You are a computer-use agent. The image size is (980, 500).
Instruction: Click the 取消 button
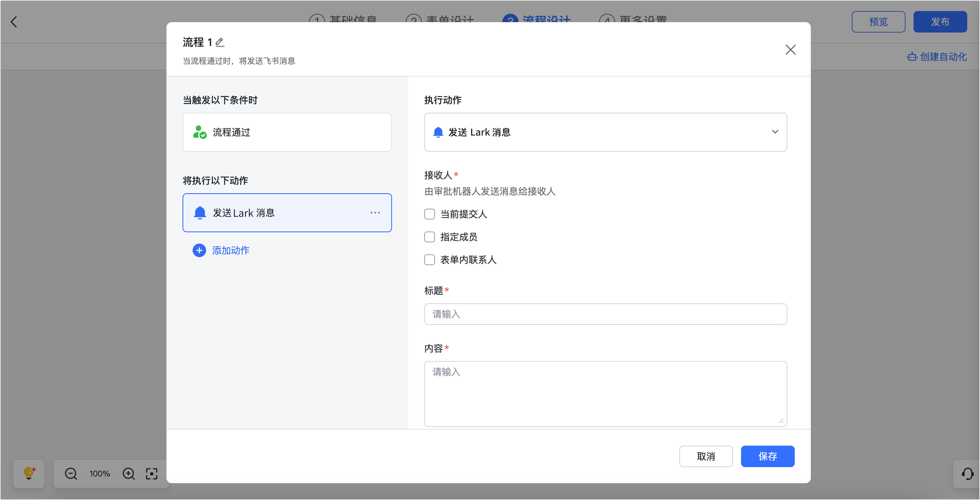pyautogui.click(x=706, y=456)
